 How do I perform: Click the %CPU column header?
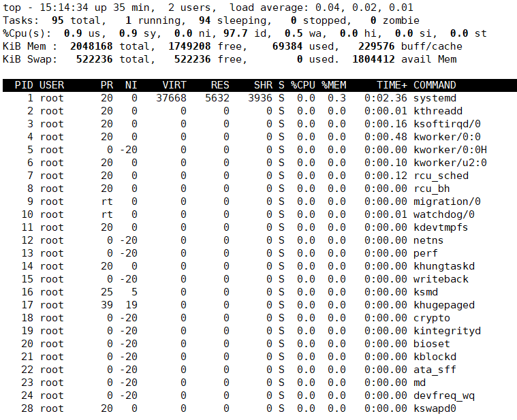coord(303,85)
